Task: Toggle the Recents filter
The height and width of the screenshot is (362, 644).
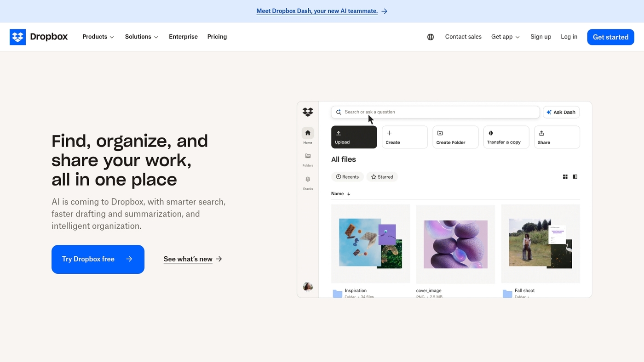Action: tap(347, 176)
